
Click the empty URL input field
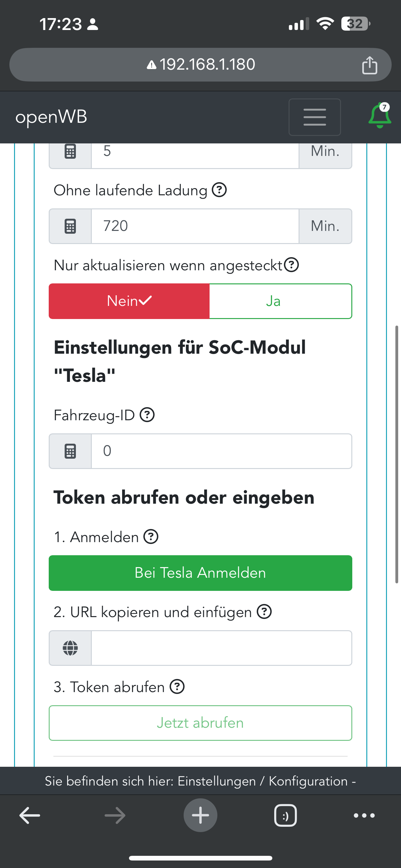click(221, 648)
